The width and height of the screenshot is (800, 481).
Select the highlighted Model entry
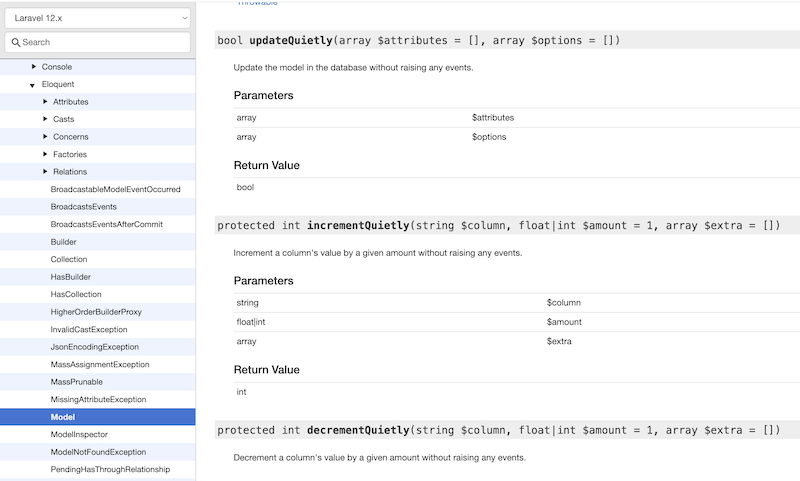click(x=63, y=417)
